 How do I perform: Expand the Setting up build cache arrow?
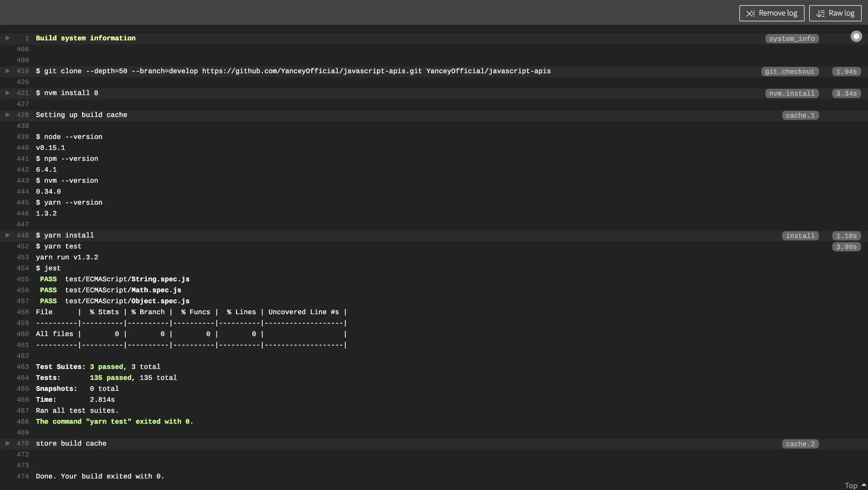(7, 114)
